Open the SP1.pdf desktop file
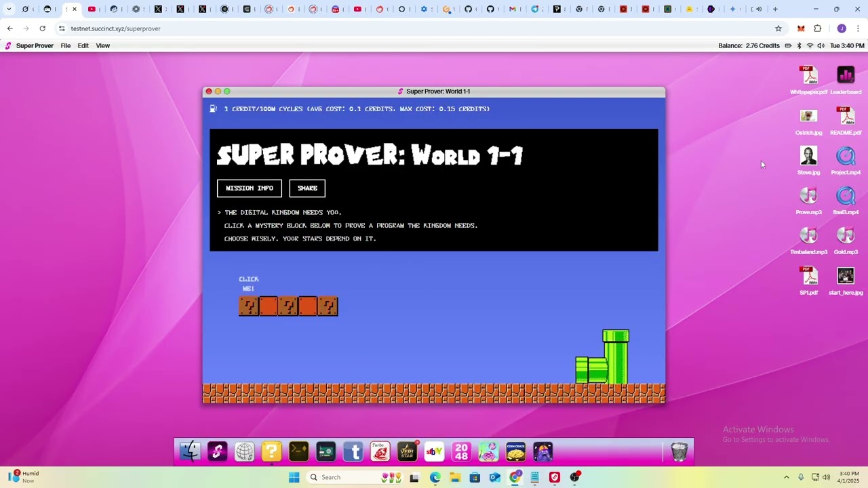868x488 pixels. click(808, 281)
